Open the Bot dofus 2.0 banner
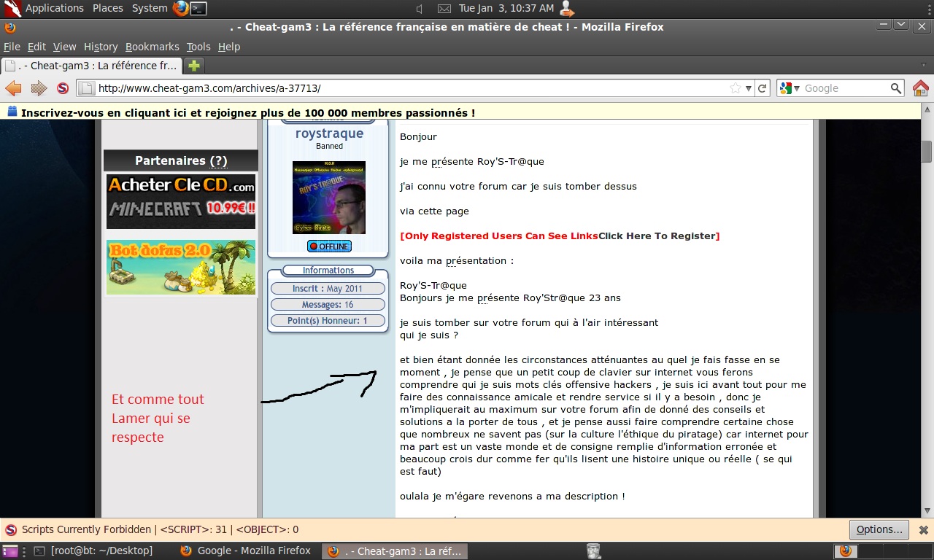 (181, 268)
